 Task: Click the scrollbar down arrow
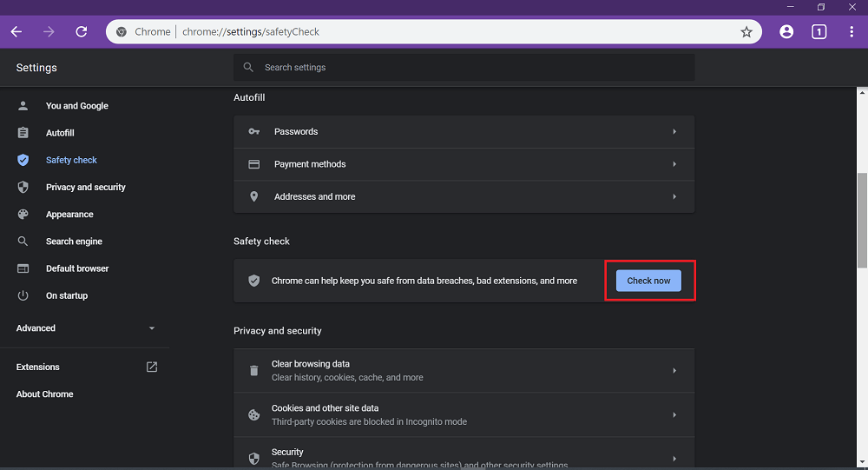coord(863,461)
